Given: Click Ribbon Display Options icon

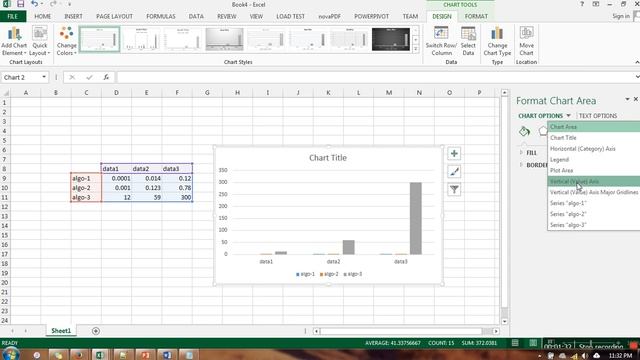Looking at the screenshot, I should [596, 4].
